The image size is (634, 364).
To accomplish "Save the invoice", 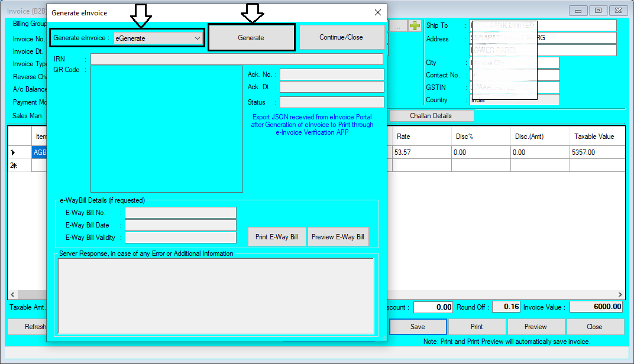I will tap(418, 326).
